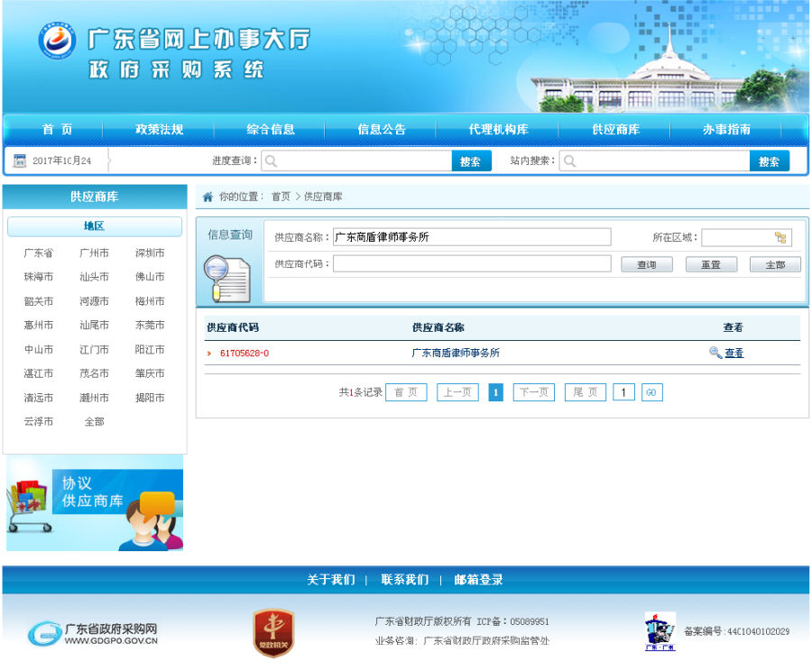Select 惠州市 in region list

pyautogui.click(x=38, y=325)
